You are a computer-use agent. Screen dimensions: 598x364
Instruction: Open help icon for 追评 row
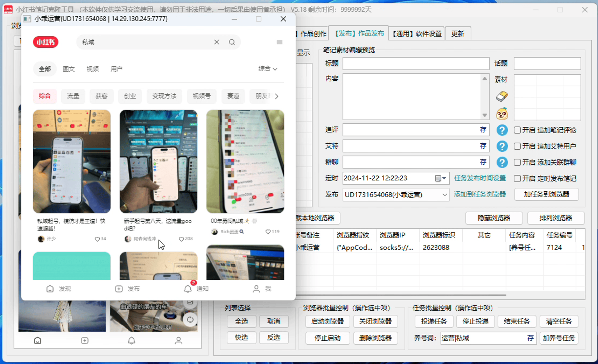coord(502,130)
